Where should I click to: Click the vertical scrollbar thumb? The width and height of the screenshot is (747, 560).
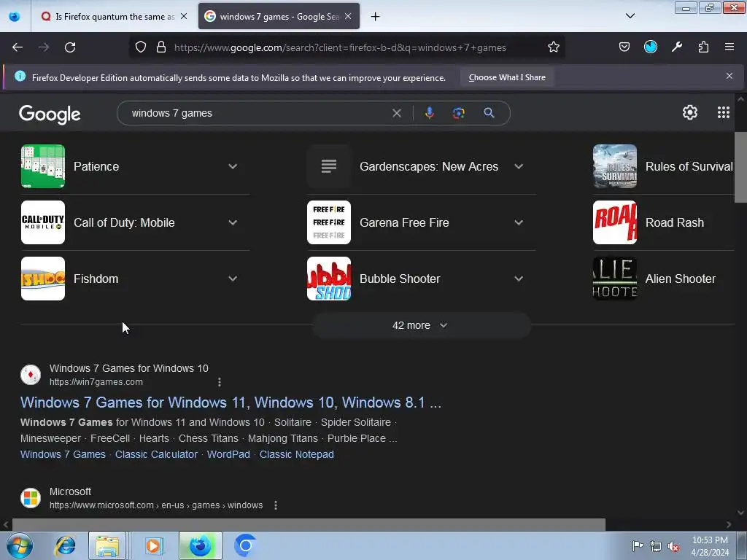(740, 167)
